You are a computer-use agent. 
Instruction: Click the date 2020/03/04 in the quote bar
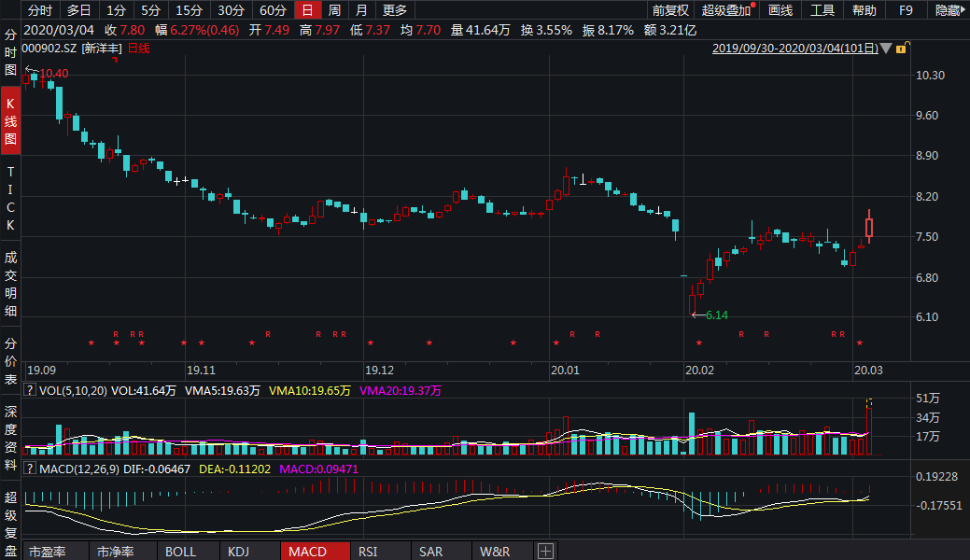point(59,30)
